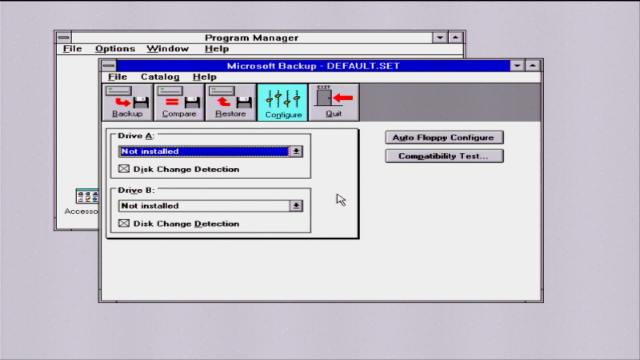Open the Window menu in Program Manager
Image resolution: width=640 pixels, height=360 pixels.
point(168,49)
